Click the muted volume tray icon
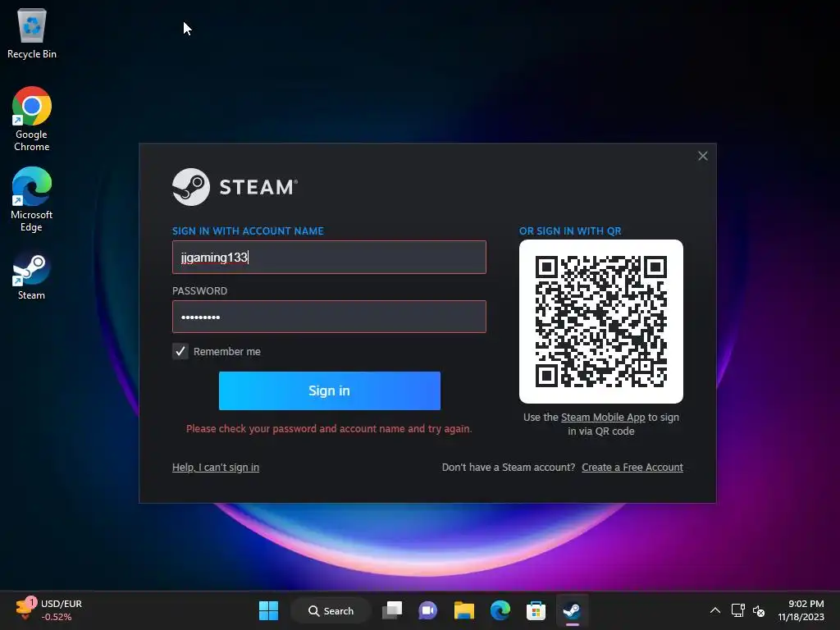The height and width of the screenshot is (630, 840). click(759, 610)
